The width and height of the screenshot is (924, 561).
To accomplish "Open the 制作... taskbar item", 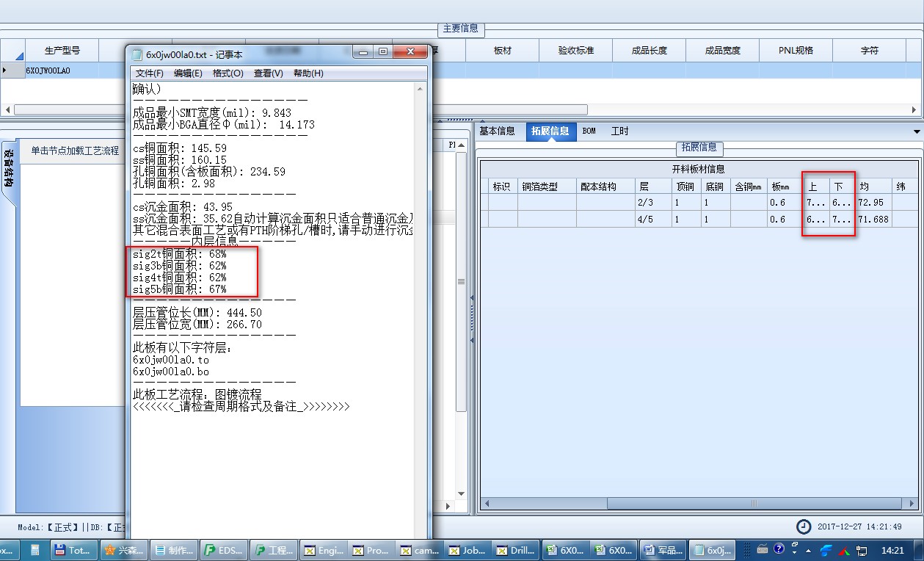I will [x=173, y=550].
